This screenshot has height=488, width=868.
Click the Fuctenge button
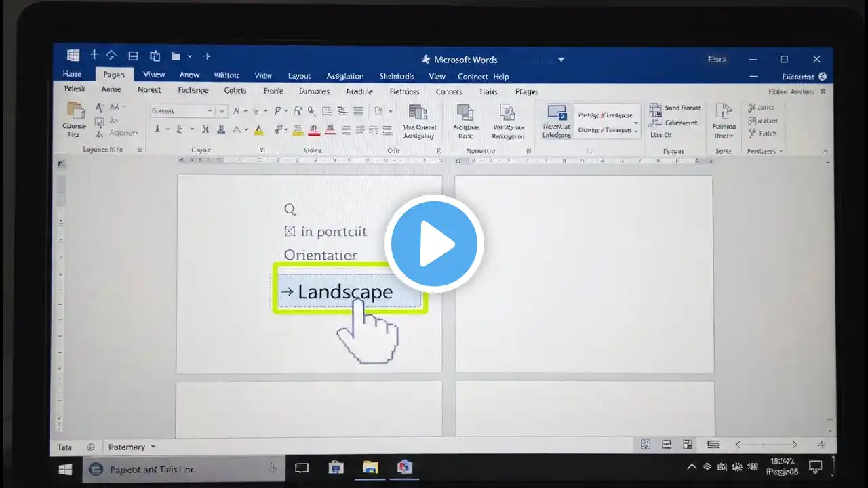[193, 90]
